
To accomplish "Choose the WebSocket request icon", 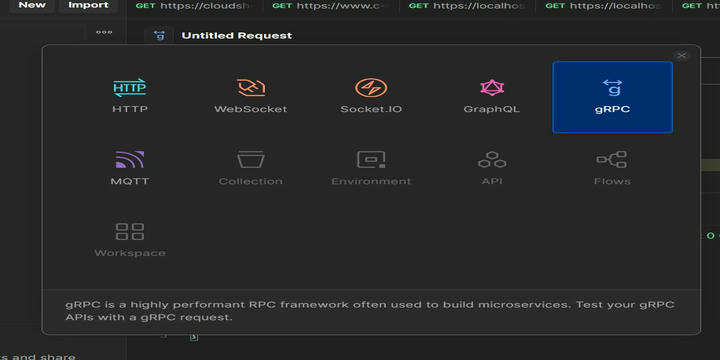I will [x=251, y=88].
